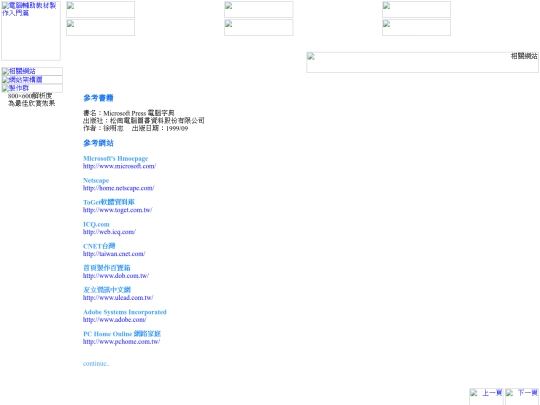Click the CNET台灣 title text
The height and width of the screenshot is (405, 540).
(99, 246)
